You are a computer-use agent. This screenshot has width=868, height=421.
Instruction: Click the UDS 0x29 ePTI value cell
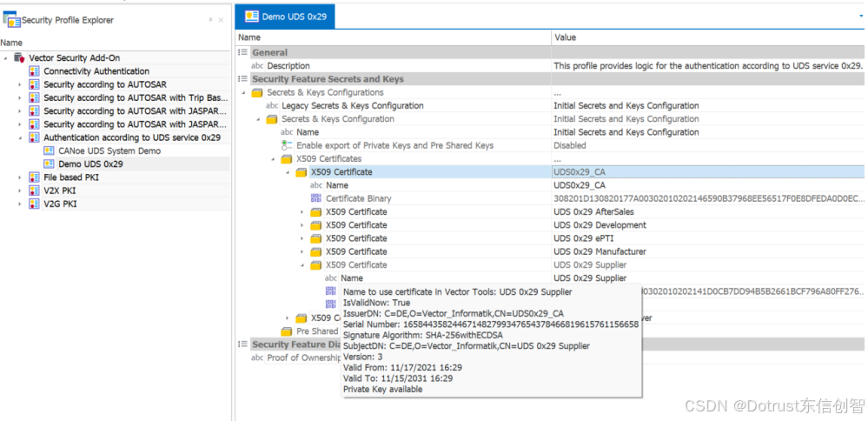(x=709, y=238)
